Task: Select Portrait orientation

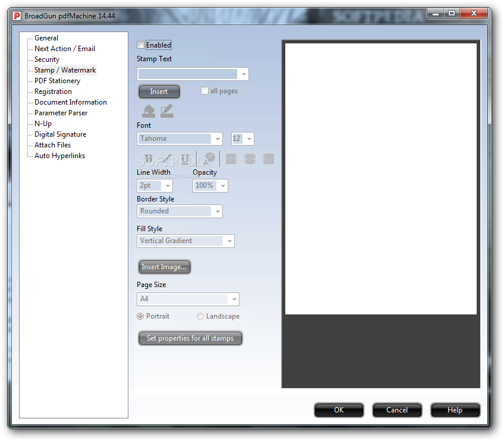Action: tap(140, 316)
